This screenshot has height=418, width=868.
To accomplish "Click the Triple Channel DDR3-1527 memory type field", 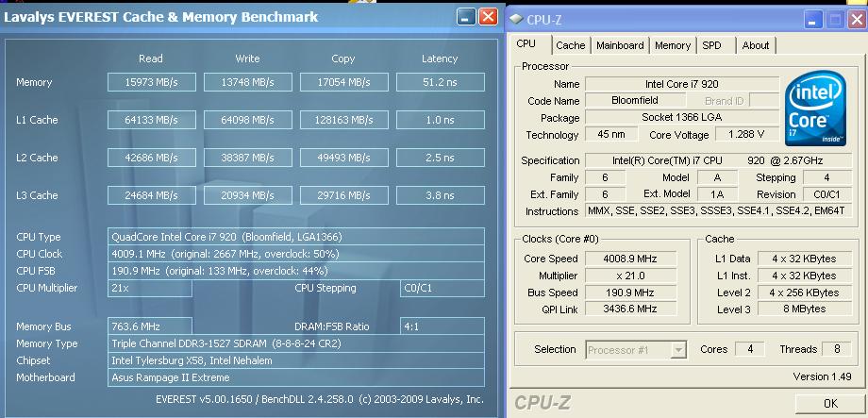I will 296,343.
